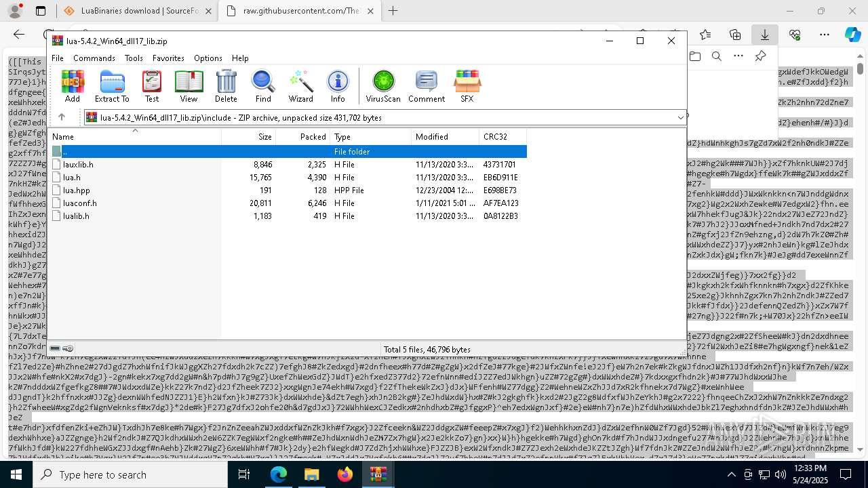Click the status bar key icon

(x=68, y=349)
